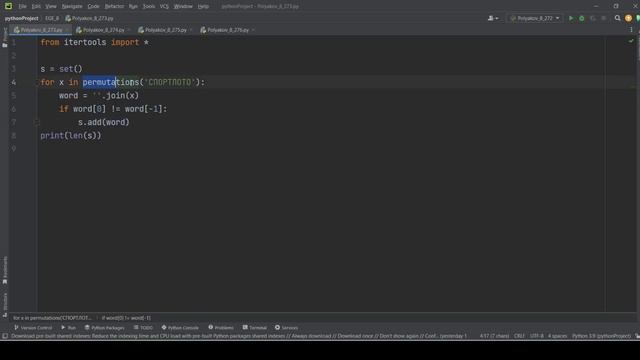The height and width of the screenshot is (360, 640).
Task: Click the cursor position 4:17 status indicator
Action: (x=494, y=336)
